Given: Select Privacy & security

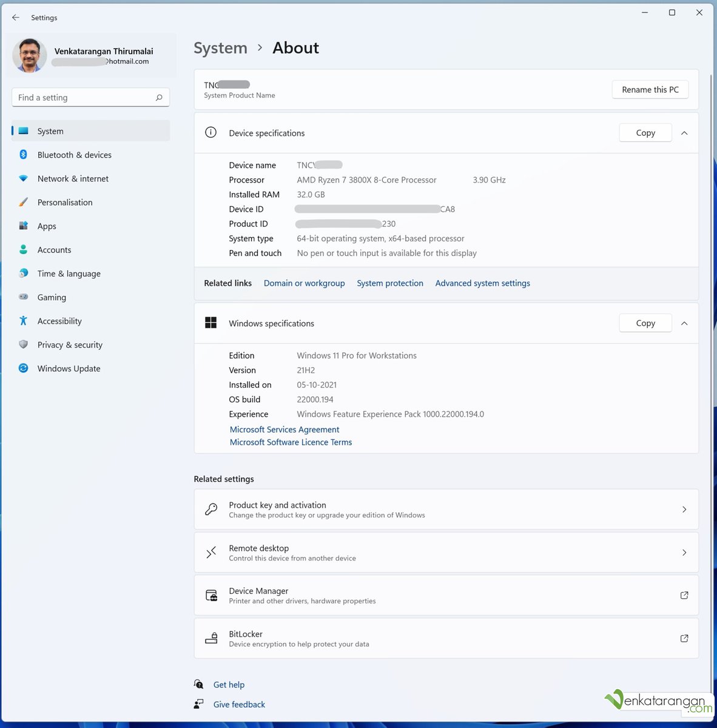Looking at the screenshot, I should click(91, 344).
